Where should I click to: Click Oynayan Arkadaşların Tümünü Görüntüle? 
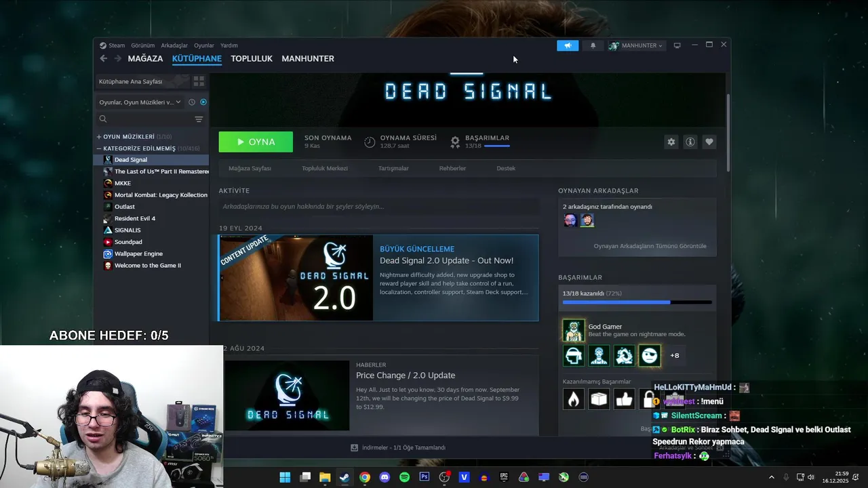click(650, 246)
